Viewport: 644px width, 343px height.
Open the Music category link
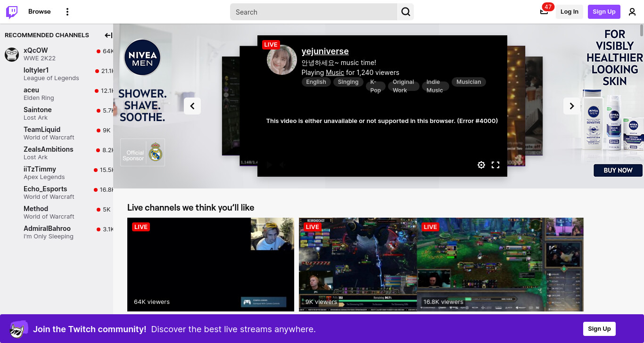[335, 73]
